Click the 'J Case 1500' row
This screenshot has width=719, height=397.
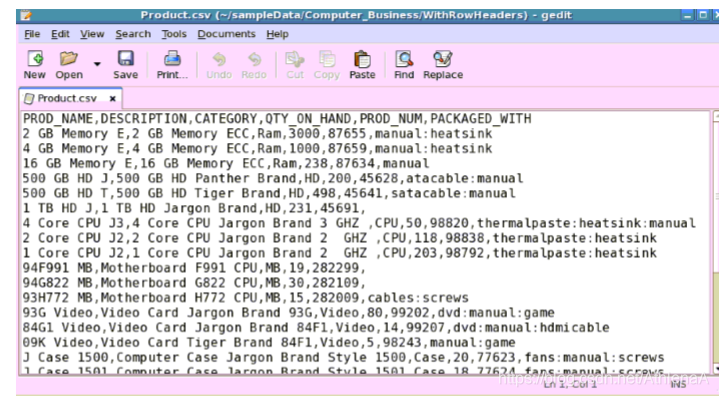tap(344, 357)
